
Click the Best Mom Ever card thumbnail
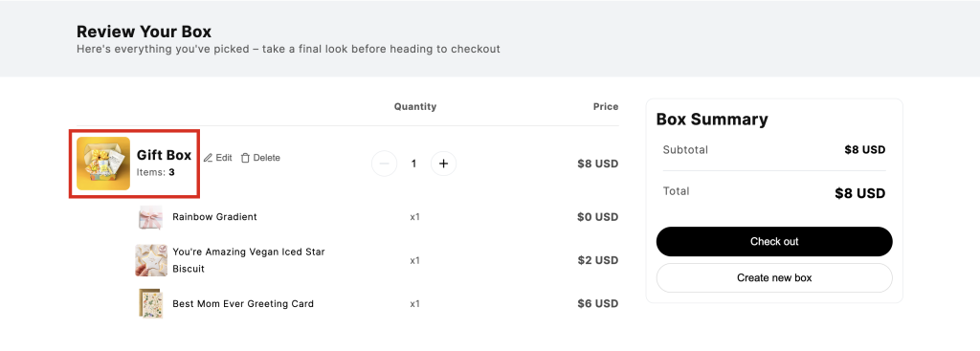(150, 303)
